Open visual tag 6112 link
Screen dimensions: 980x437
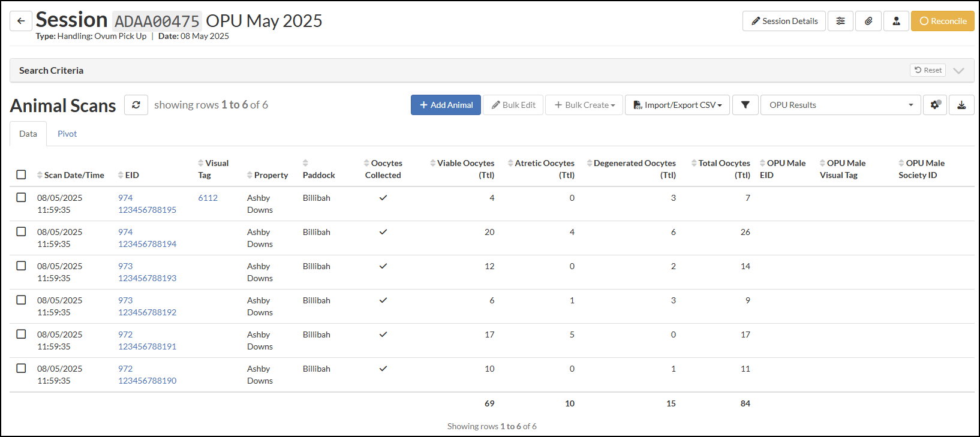coord(208,198)
